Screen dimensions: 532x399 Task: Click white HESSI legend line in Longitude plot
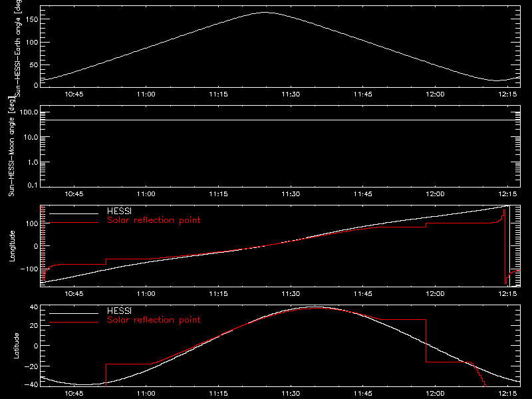click(74, 213)
